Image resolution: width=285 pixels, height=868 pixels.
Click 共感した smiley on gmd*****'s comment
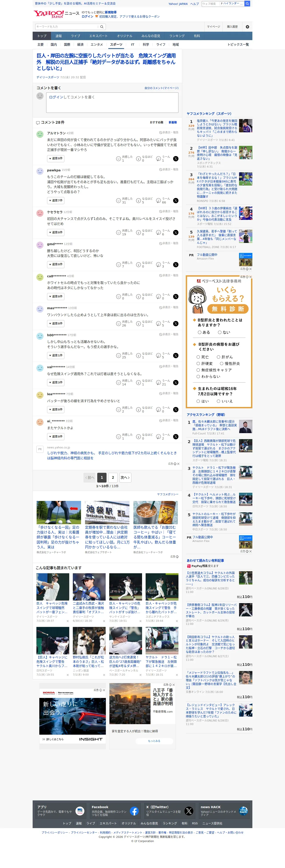pyautogui.click(x=118, y=264)
